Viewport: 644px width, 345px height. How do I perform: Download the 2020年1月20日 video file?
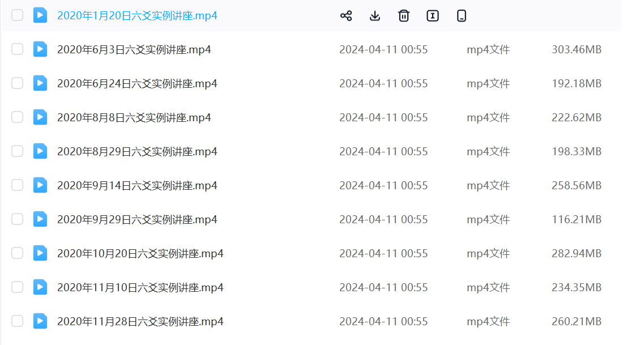tap(375, 16)
